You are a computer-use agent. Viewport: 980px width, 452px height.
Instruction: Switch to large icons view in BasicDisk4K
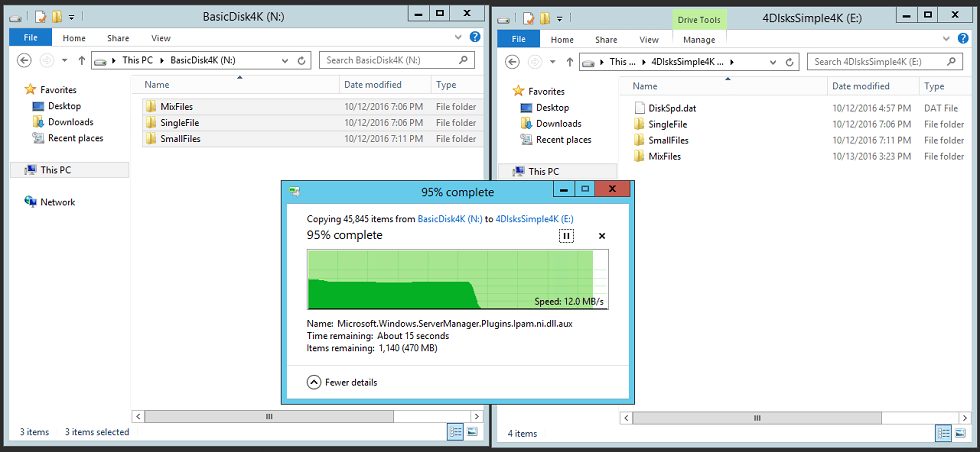coord(472,432)
